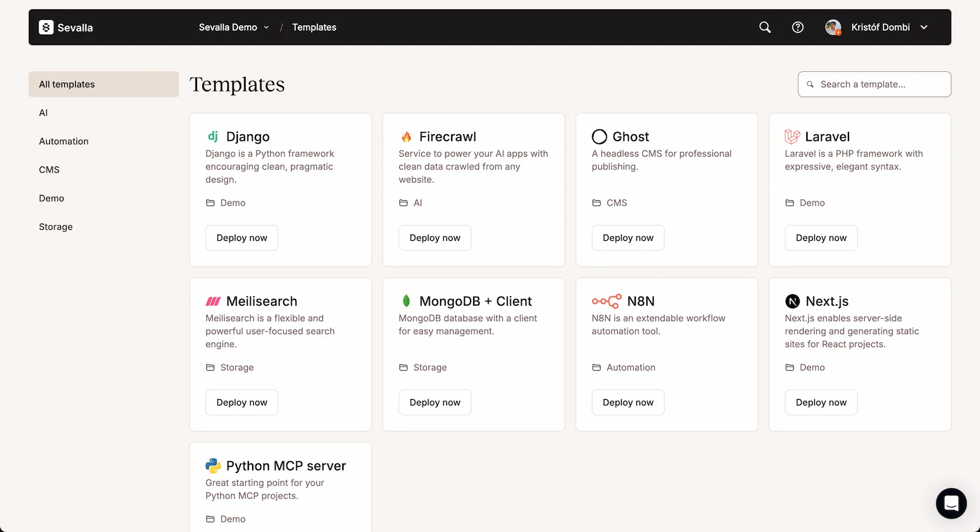Click the Django logo icon
The width and height of the screenshot is (980, 532).
click(x=213, y=136)
